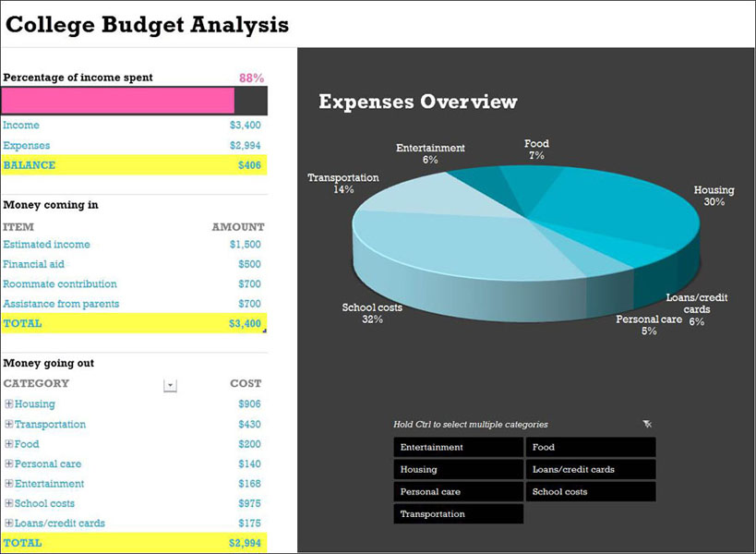Toggle the Personal care slicer filter

458,492
